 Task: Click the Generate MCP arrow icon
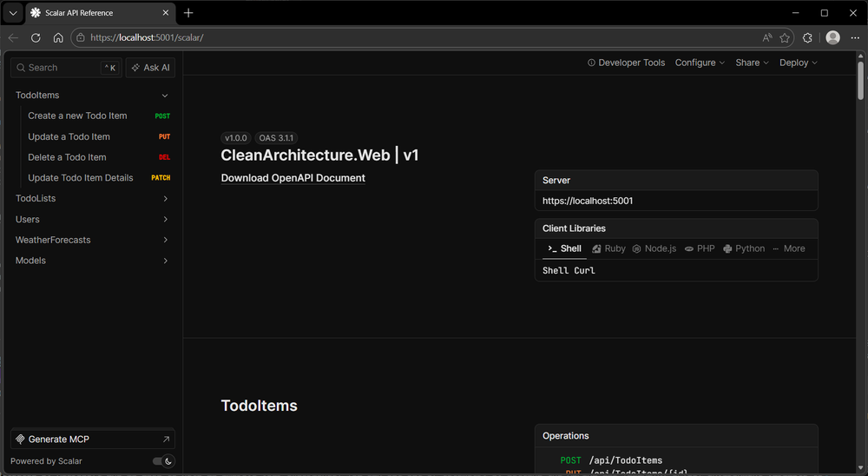click(x=166, y=440)
